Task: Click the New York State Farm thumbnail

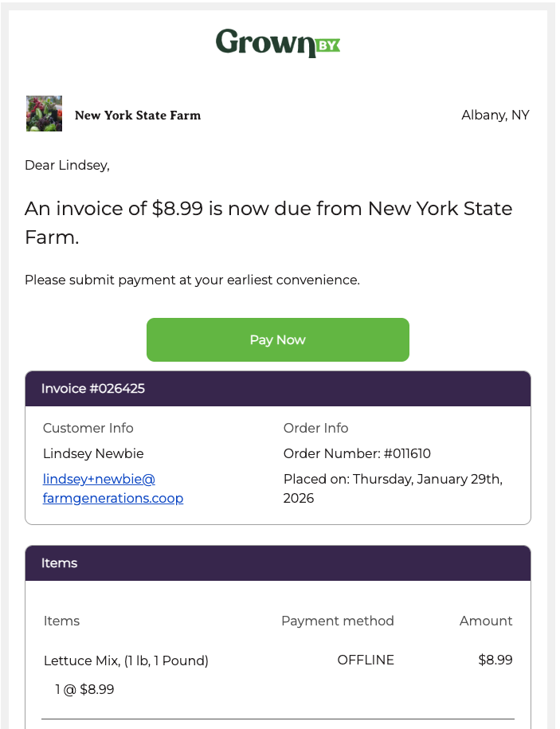Action: point(44,114)
